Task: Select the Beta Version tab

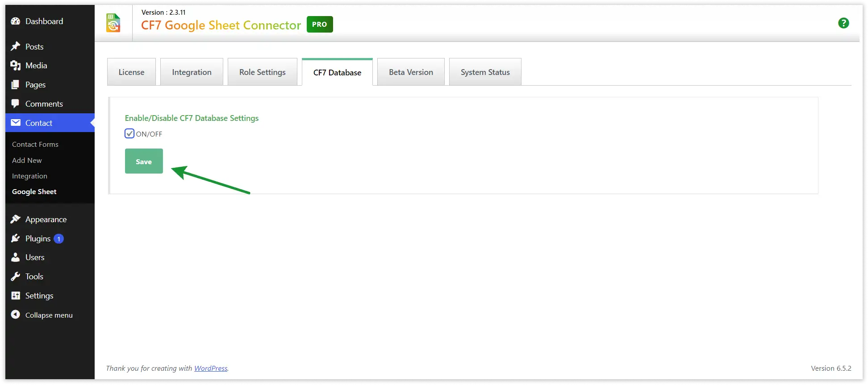Action: tap(411, 72)
